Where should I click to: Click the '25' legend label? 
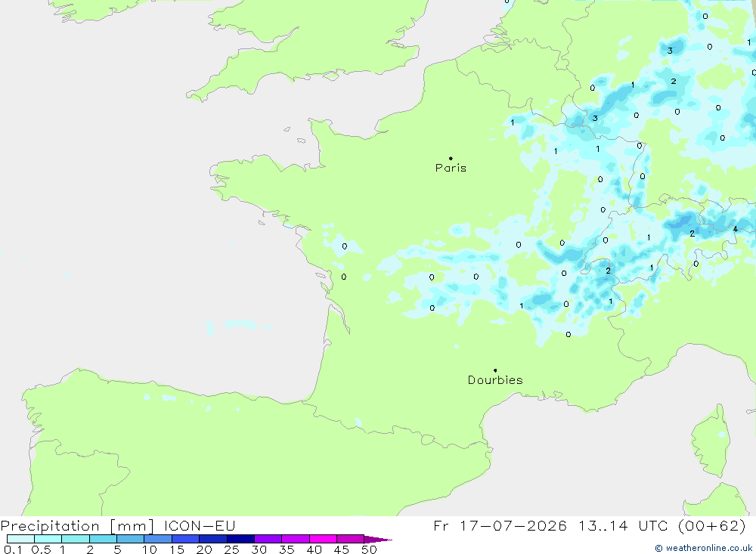(x=231, y=549)
